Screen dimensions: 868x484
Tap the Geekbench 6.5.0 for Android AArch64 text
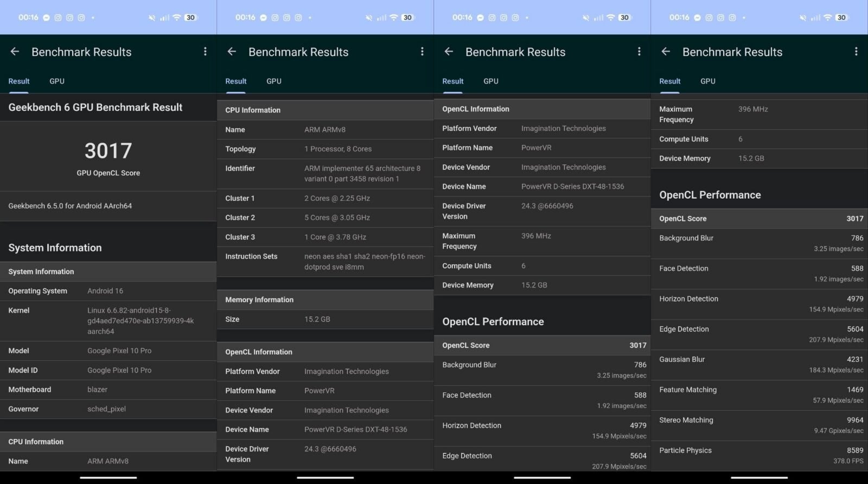tap(70, 206)
